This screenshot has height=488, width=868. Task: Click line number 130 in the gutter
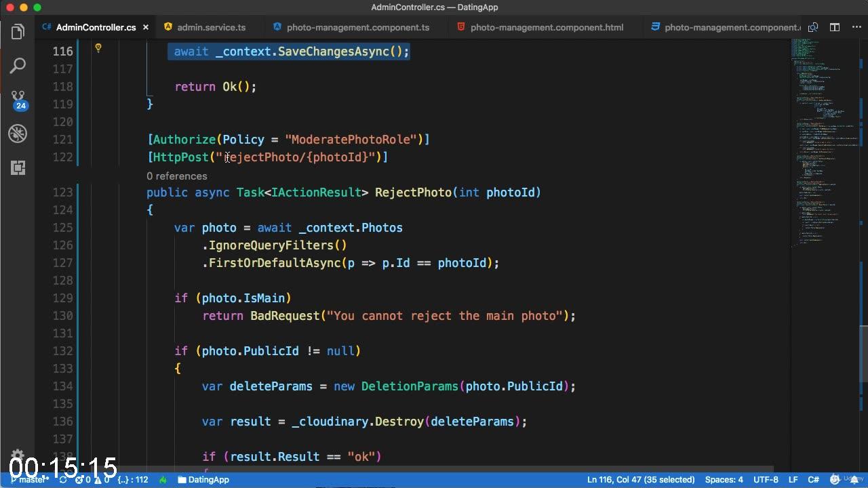pyautogui.click(x=62, y=316)
